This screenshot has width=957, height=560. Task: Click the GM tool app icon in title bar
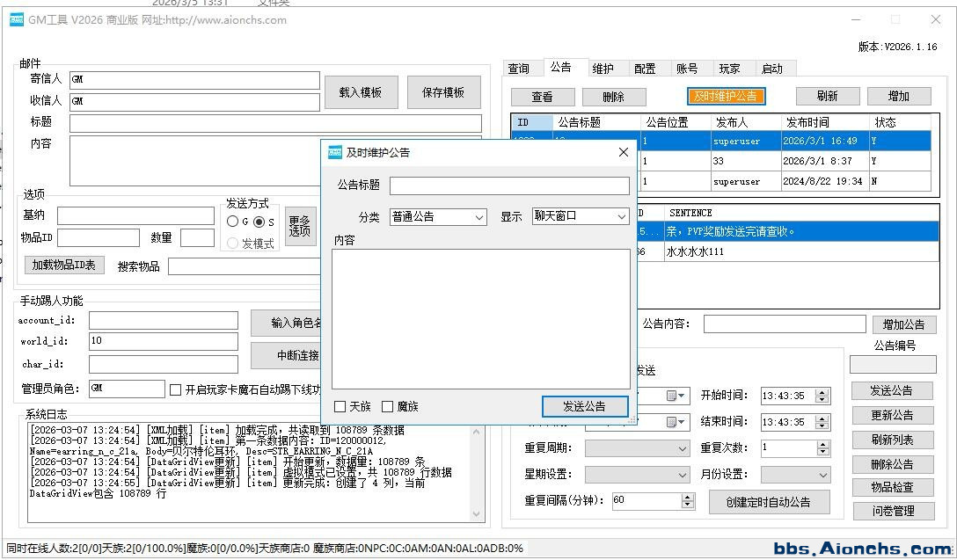17,19
